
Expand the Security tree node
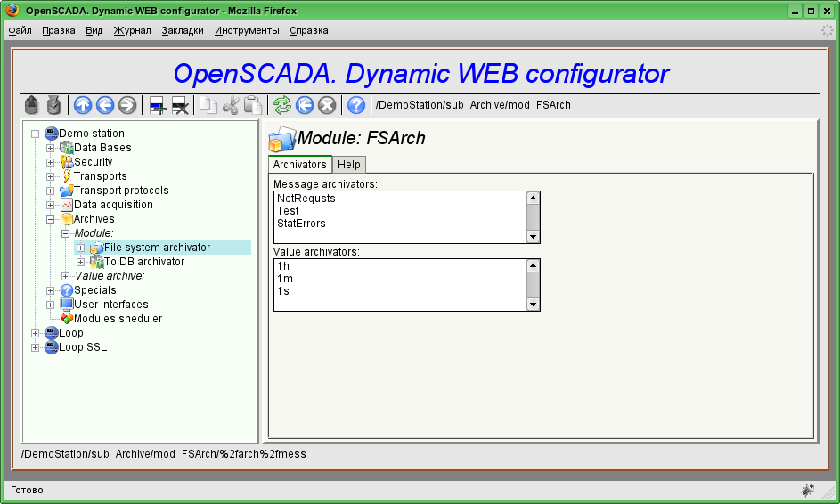point(51,162)
